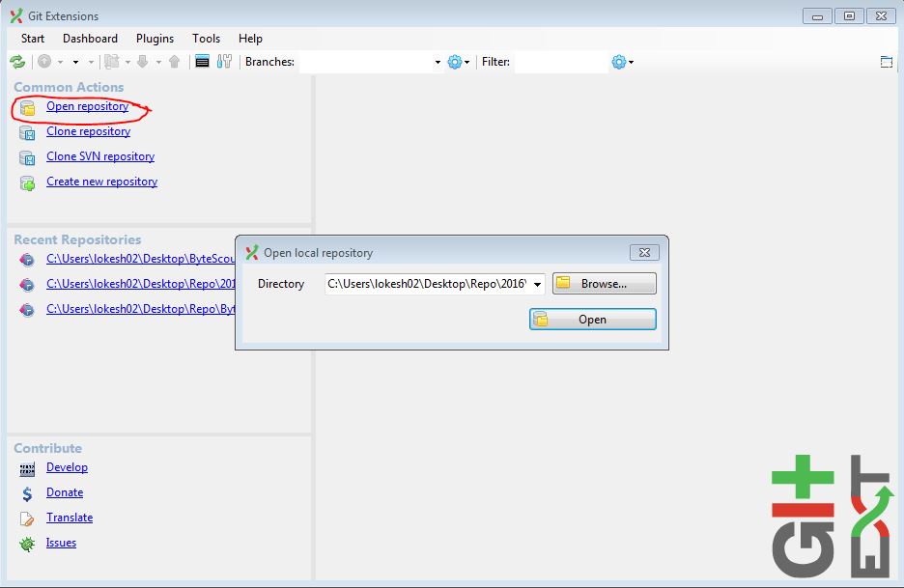Open the Branches combo box dropdown
The image size is (904, 588).
[x=438, y=62]
